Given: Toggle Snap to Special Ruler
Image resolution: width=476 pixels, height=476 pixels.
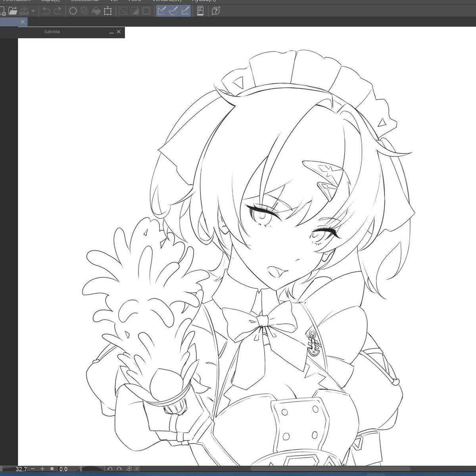Looking at the screenshot, I should coord(173,11).
